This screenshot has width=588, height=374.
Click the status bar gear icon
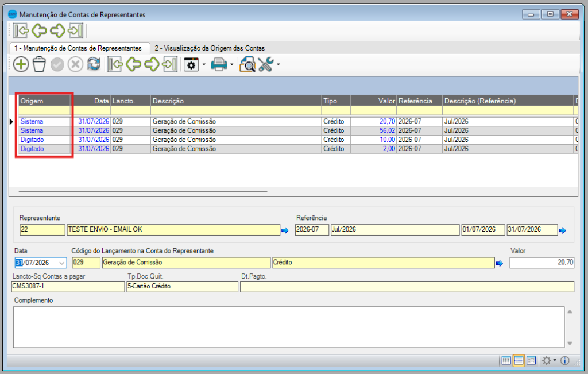point(547,360)
